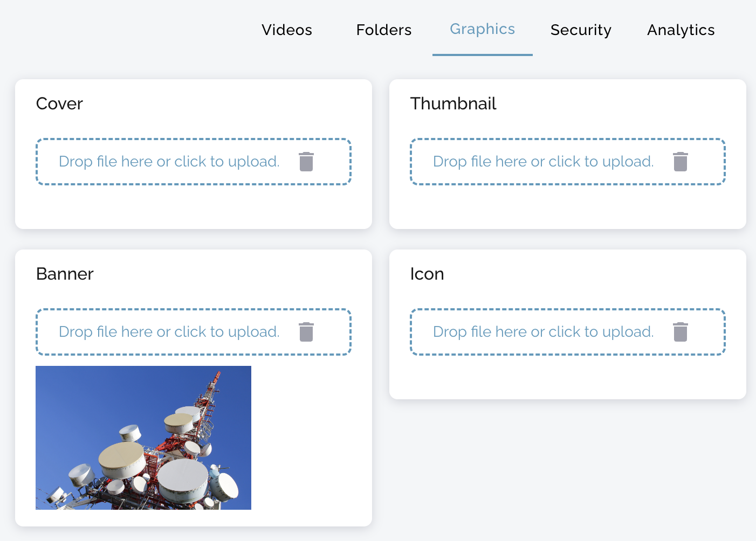Open the Banner telecom tower preview image
The image size is (756, 541).
(x=143, y=438)
